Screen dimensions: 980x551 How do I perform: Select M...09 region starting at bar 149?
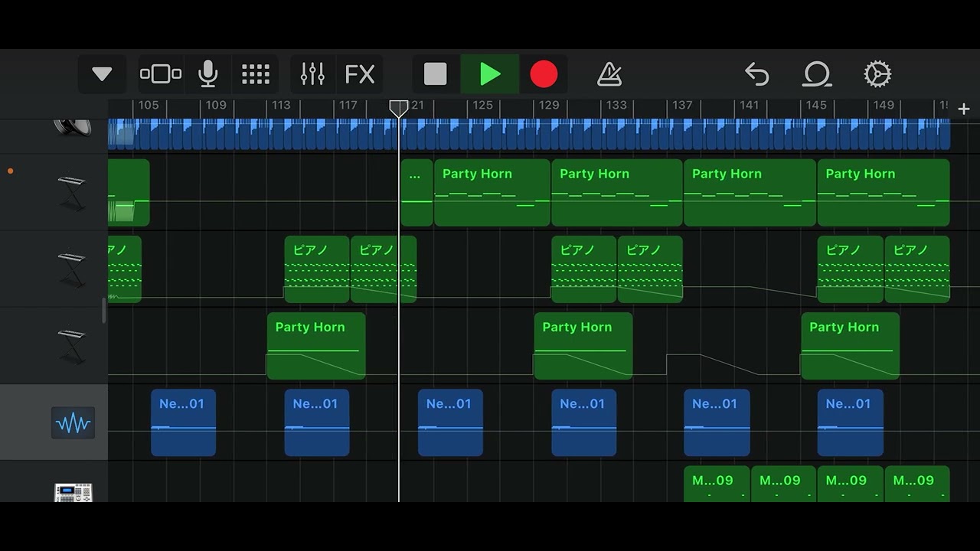pyautogui.click(x=917, y=484)
